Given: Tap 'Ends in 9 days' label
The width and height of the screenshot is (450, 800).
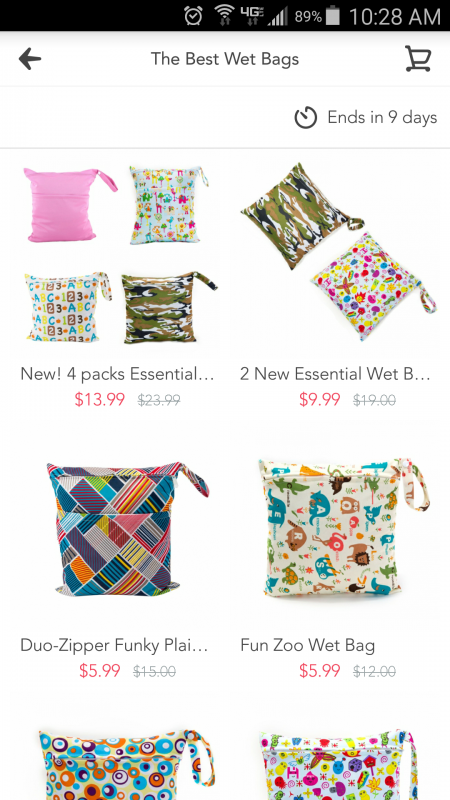Looking at the screenshot, I should pyautogui.click(x=382, y=117).
